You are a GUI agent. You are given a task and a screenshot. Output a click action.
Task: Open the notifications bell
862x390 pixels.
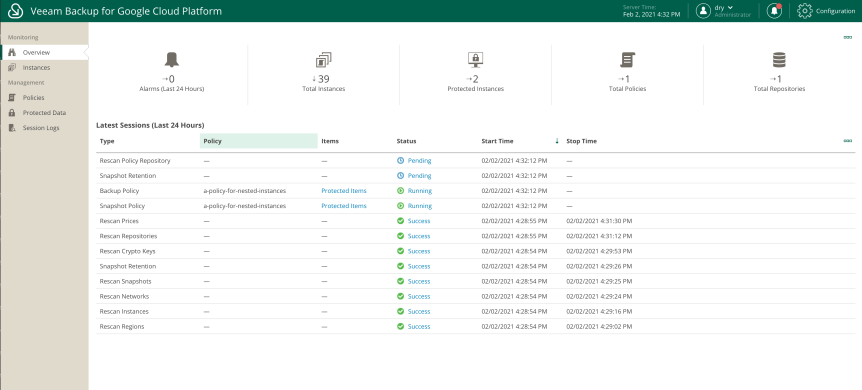pos(774,11)
